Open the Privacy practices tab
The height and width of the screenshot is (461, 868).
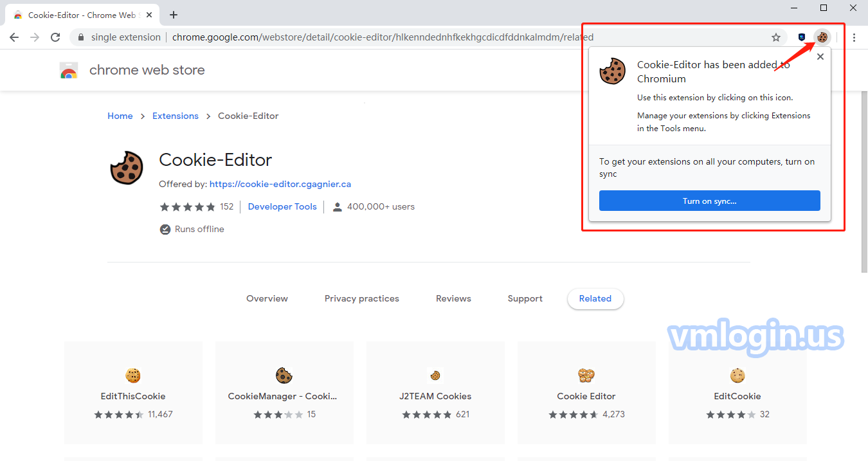point(361,298)
